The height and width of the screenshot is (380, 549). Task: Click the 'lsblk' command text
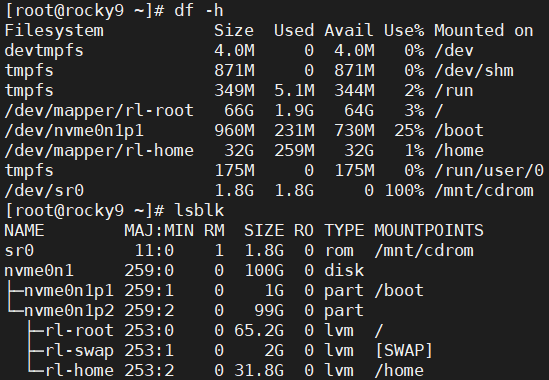tap(199, 210)
